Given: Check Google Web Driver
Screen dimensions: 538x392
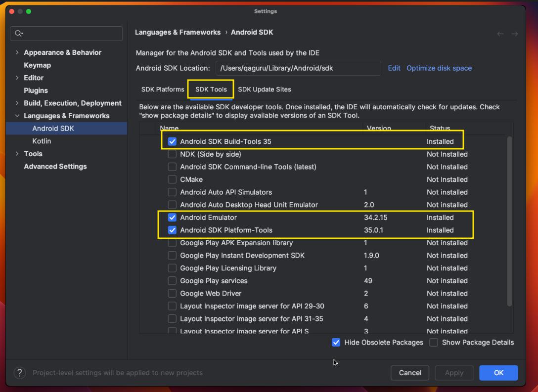Looking at the screenshot, I should pyautogui.click(x=172, y=294).
